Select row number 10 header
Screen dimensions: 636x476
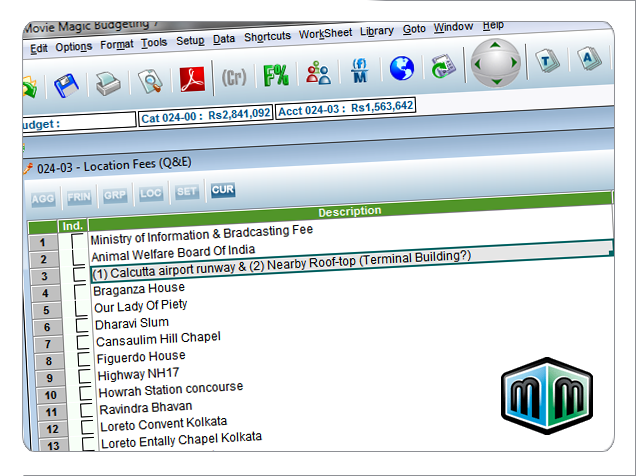tap(51, 395)
